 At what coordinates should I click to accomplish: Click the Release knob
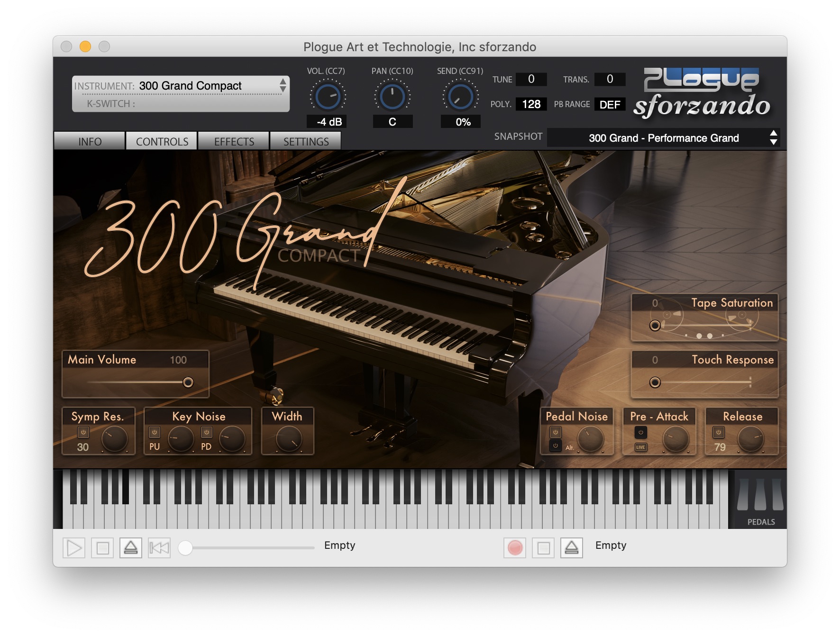pyautogui.click(x=750, y=439)
